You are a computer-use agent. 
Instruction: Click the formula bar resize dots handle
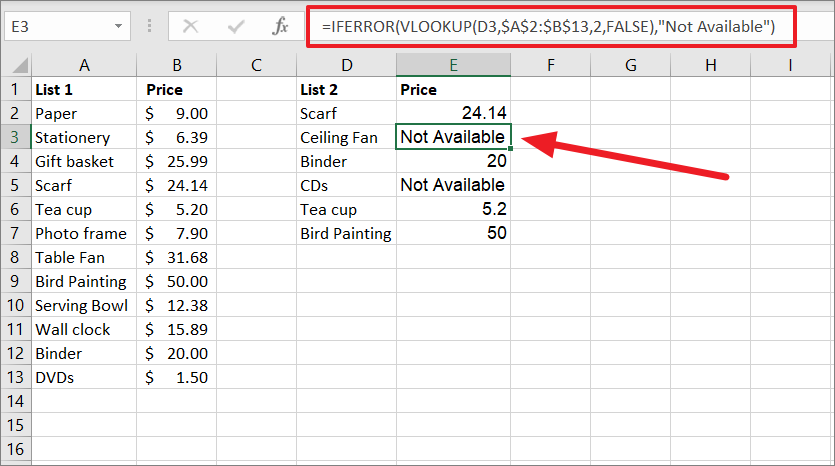(x=150, y=26)
